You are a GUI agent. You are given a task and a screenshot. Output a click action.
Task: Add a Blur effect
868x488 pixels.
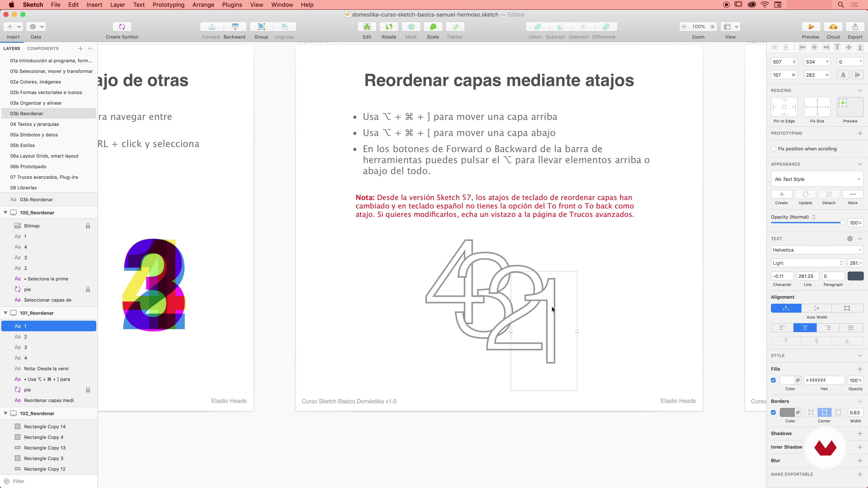[x=860, y=461]
